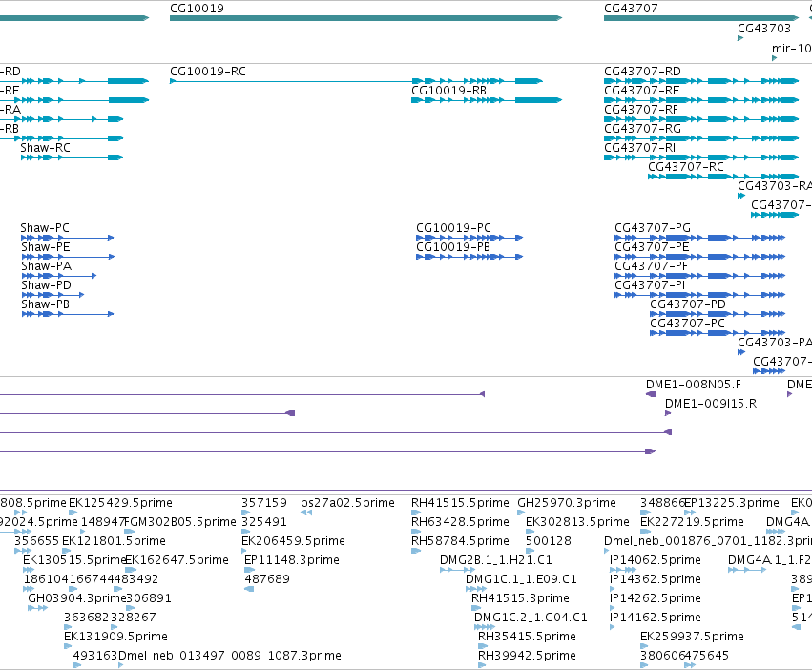Click EST label RH41515.3prime
Viewport: 812px width, 670px height.
point(520,598)
